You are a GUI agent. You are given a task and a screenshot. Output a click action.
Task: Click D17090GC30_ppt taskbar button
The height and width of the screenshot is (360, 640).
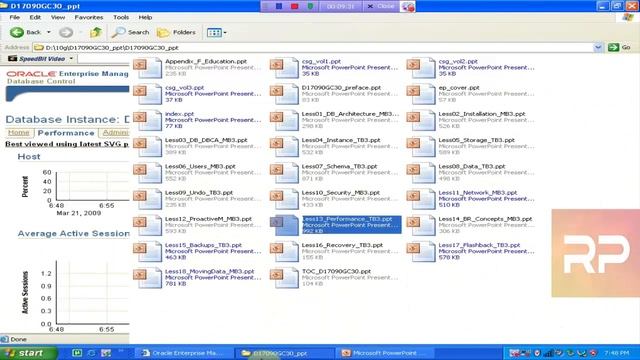coord(284,353)
